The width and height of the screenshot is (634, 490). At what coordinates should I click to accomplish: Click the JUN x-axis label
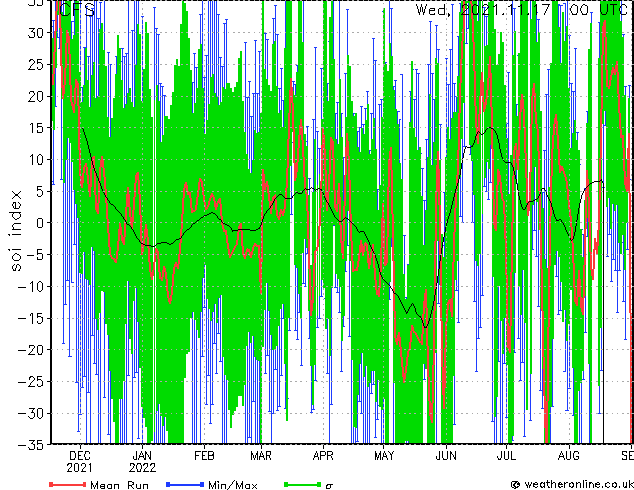point(446,456)
